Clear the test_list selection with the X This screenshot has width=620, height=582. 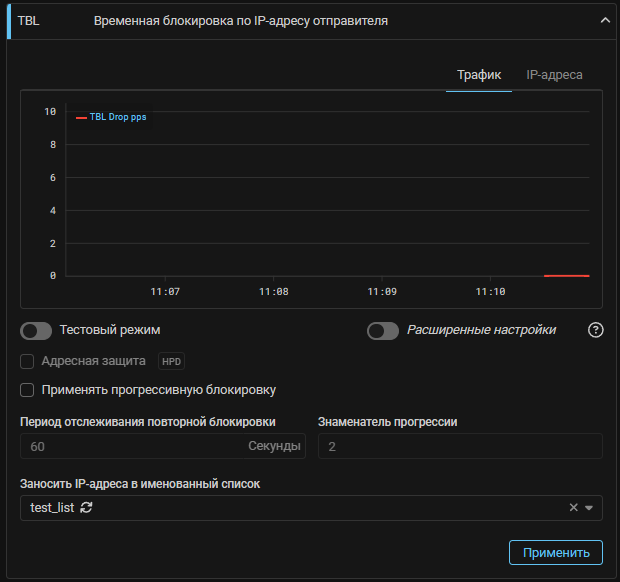(x=573, y=508)
